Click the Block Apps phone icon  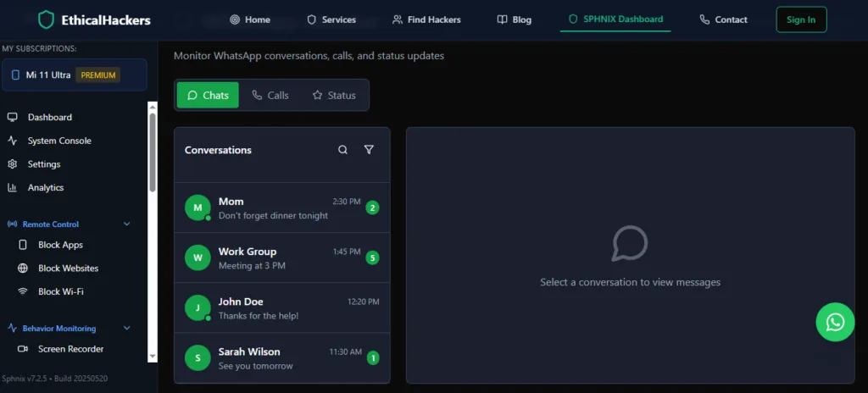pos(23,245)
